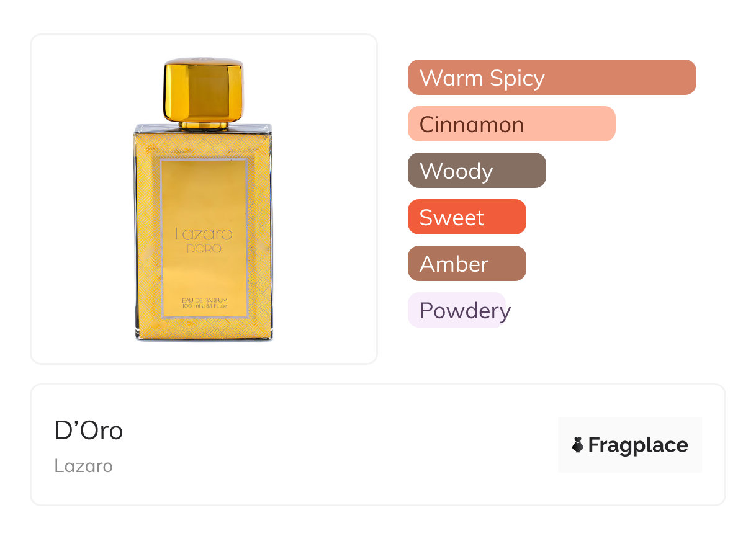Select the Cinnamon accord bar
The image size is (756, 536).
coord(511,124)
